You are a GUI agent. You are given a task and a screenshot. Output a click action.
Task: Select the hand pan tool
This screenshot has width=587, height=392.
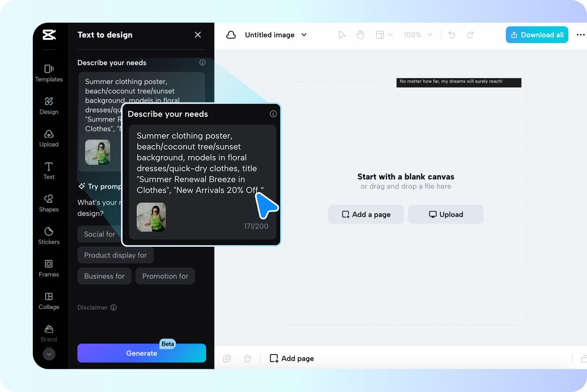(x=360, y=35)
